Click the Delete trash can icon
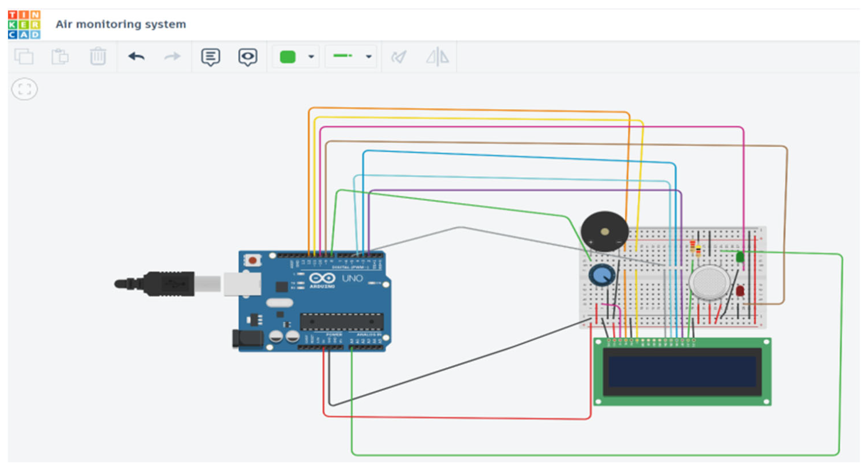The height and width of the screenshot is (471, 868). 98,56
